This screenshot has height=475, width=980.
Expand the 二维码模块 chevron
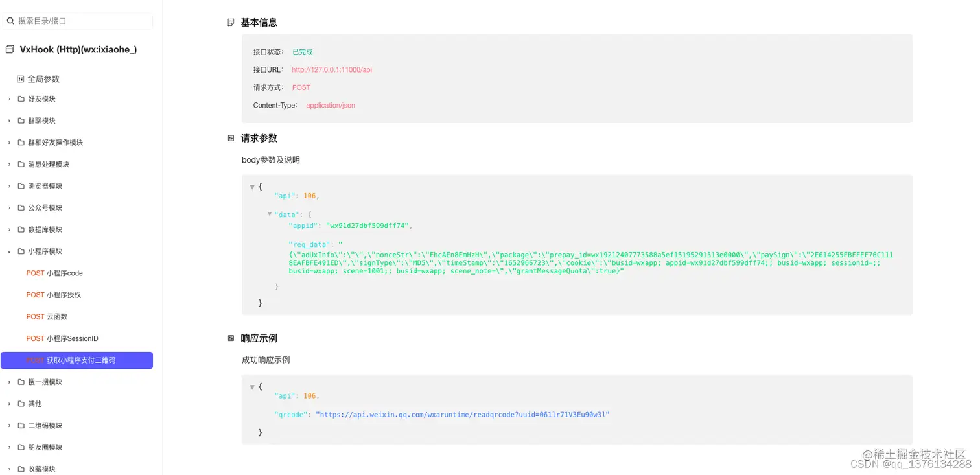pos(10,426)
